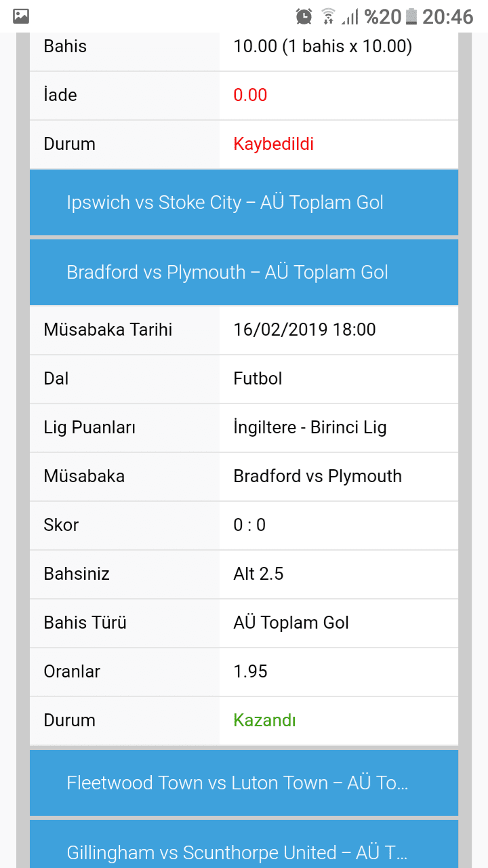Viewport: 488px width, 868px height.
Task: Tap the İngiltere - Birinci Lig league value
Action: pos(310,427)
